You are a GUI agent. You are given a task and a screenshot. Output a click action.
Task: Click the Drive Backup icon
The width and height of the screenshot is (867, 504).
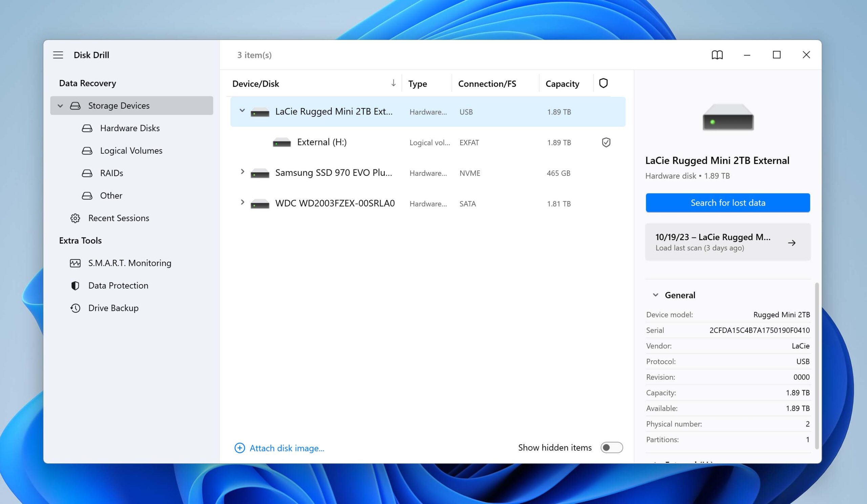pos(75,307)
